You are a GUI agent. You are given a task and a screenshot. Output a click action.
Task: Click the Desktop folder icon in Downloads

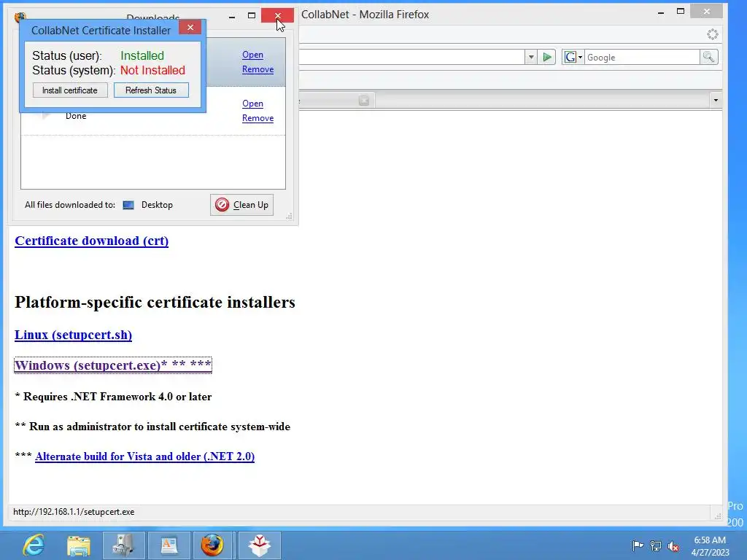[x=128, y=205]
